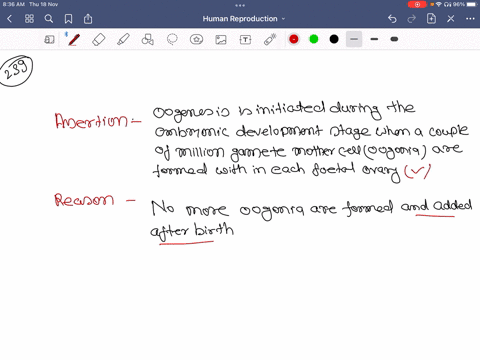Viewport: 480px width, 360px height.
Task: Open the share and export menu
Action: pyautogui.click(x=88, y=19)
